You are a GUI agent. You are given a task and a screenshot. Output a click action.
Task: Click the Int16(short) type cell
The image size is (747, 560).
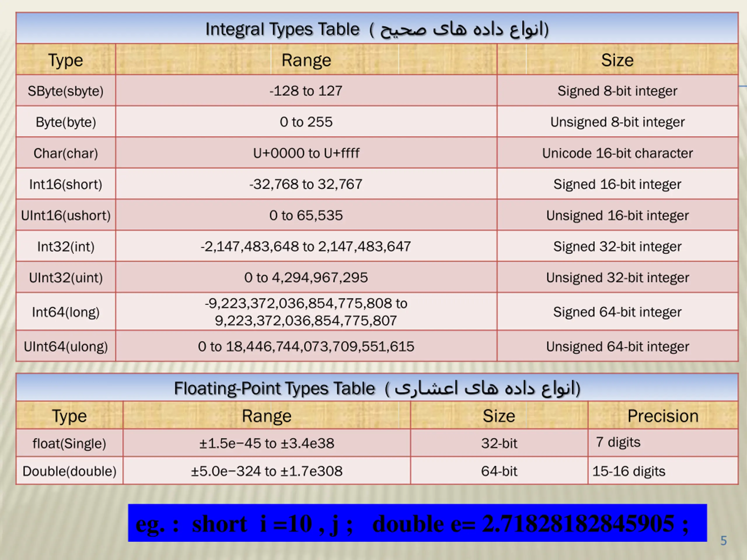click(x=66, y=184)
